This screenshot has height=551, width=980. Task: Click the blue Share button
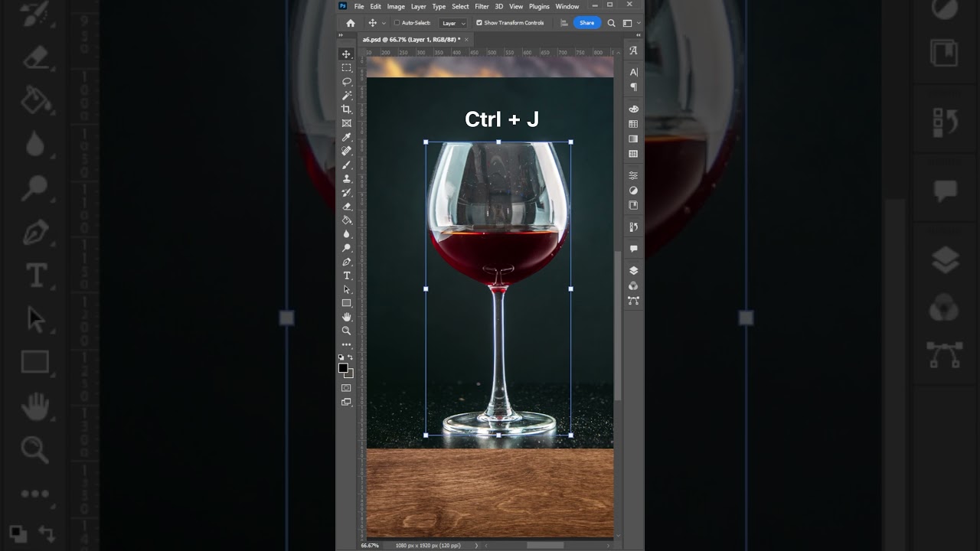point(586,23)
